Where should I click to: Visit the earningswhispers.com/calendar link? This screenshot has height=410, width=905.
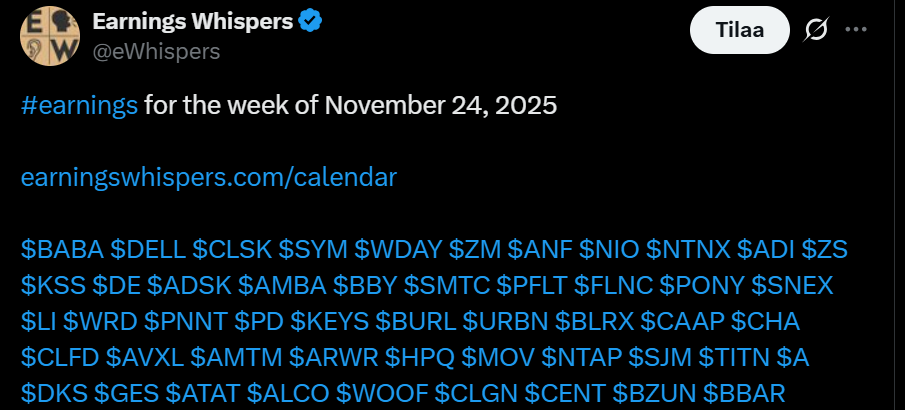pyautogui.click(x=209, y=178)
